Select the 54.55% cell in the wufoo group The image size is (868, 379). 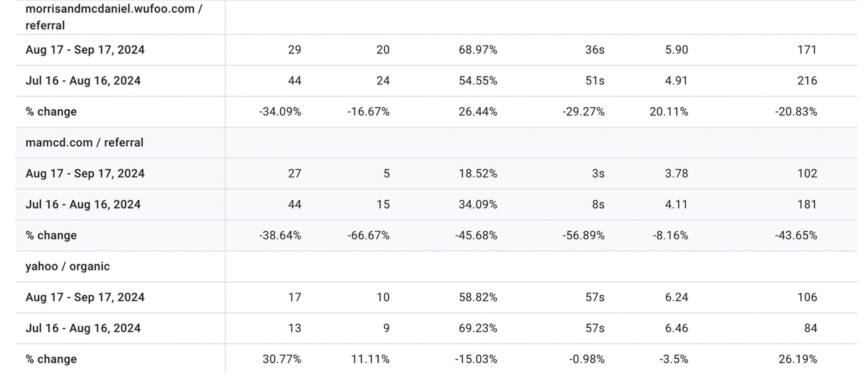tap(478, 81)
